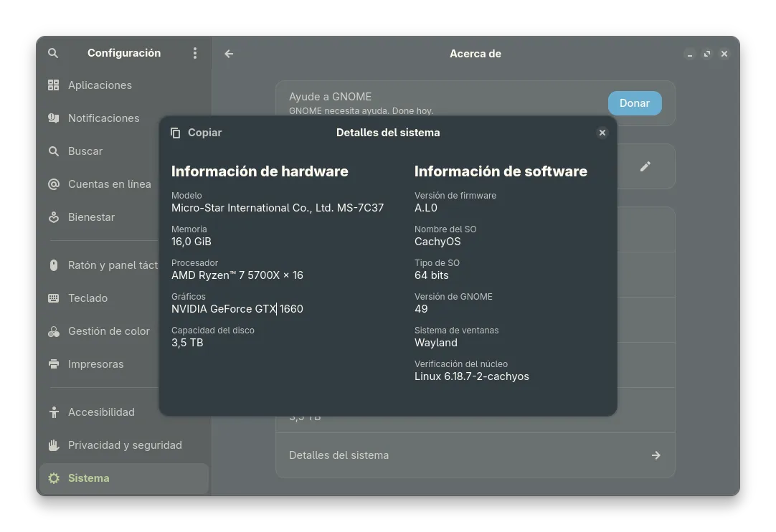Go to Bienestar settings
Screen dimensions: 776x532
(x=91, y=217)
